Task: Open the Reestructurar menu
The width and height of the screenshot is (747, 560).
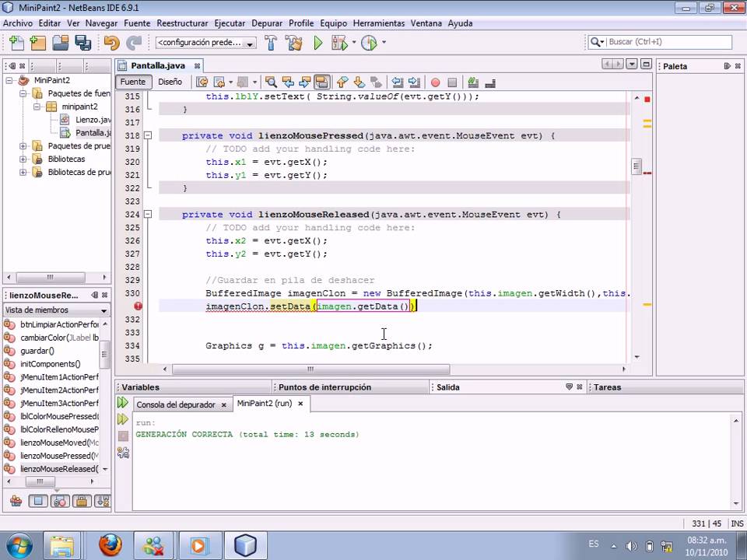Action: click(182, 23)
